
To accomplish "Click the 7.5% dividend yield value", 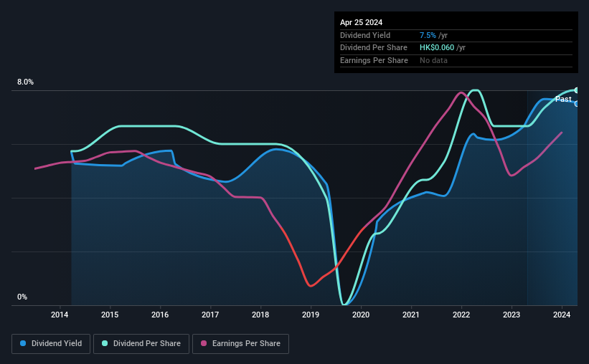I will coord(428,35).
